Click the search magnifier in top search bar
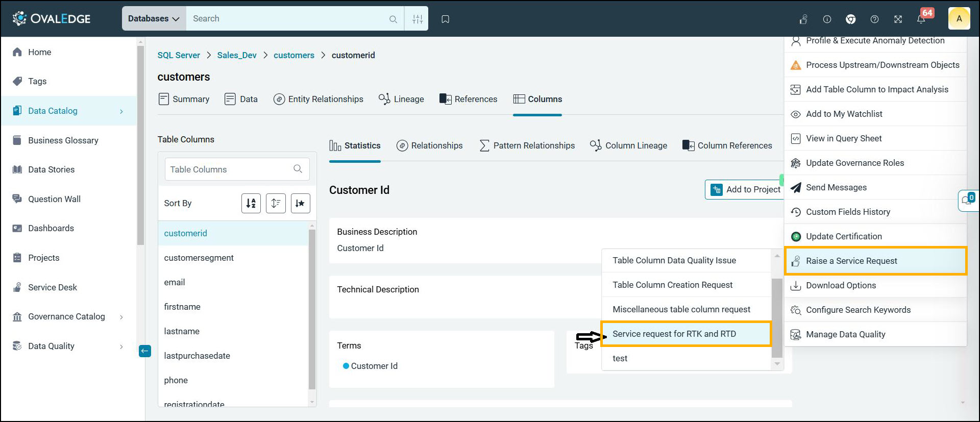The height and width of the screenshot is (422, 980). click(393, 19)
